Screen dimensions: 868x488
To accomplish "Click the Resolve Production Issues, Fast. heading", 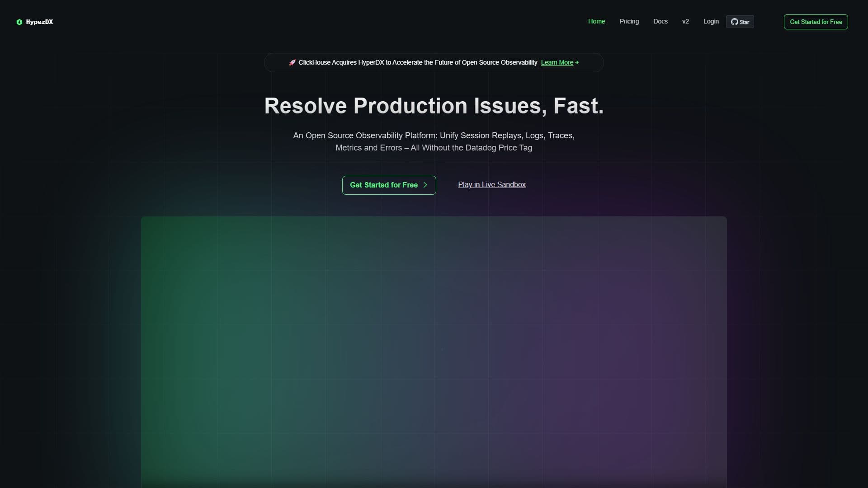I will 434,106.
